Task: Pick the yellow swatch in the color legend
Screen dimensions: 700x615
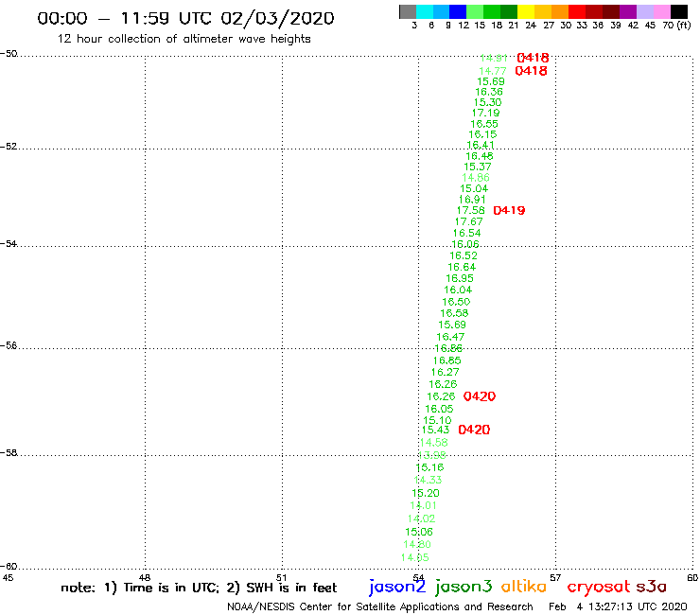Action: tap(526, 11)
